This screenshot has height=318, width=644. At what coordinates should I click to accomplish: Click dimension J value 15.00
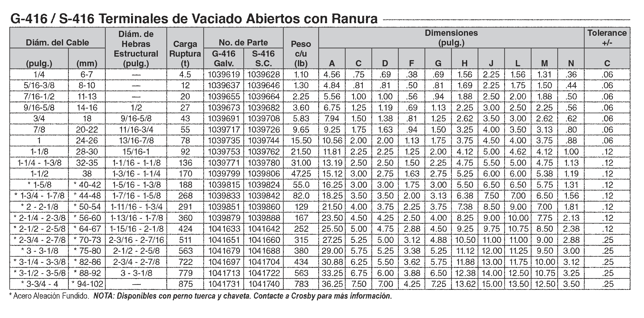pos(492,284)
